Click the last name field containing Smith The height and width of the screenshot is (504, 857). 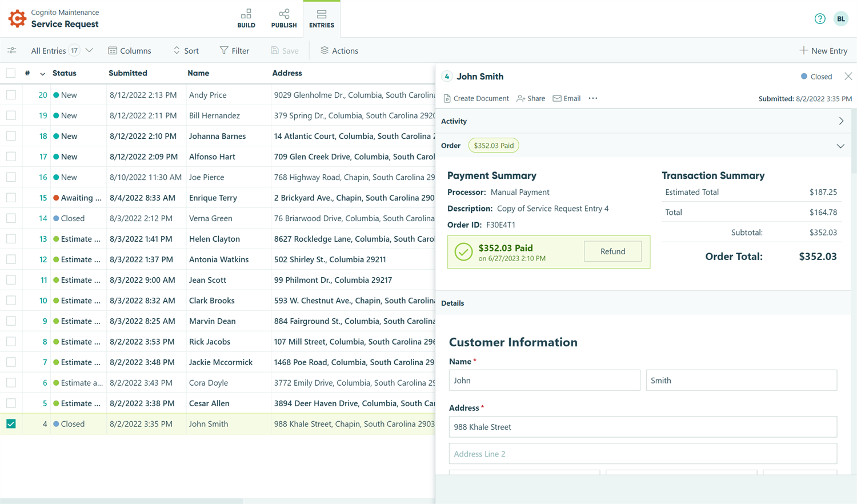741,380
